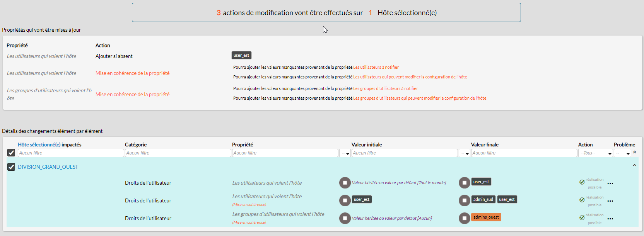The height and width of the screenshot is (236, 644).
Task: Click round icon beside inherited value [Tout le monde]
Action: (345, 183)
